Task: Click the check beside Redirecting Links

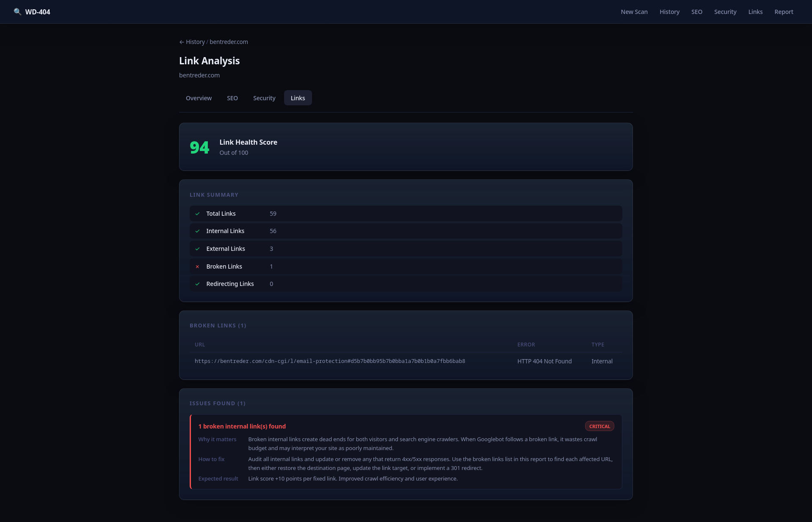Action: pyautogui.click(x=197, y=284)
